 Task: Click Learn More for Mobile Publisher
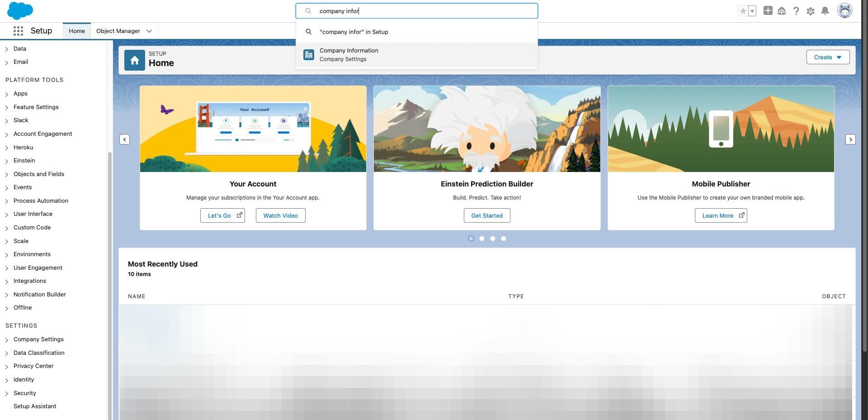[721, 215]
